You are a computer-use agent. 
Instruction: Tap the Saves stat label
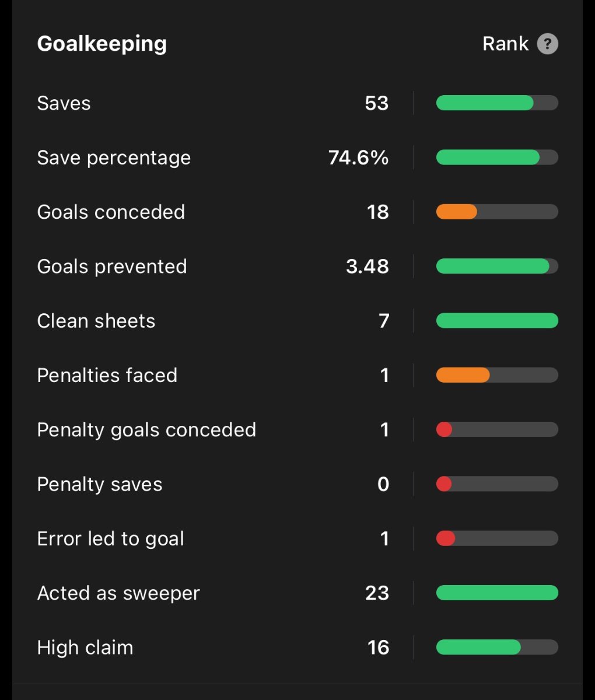click(x=64, y=103)
